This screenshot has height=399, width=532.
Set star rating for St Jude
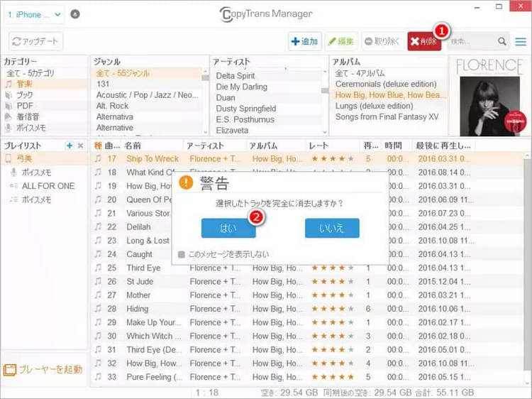coord(333,282)
